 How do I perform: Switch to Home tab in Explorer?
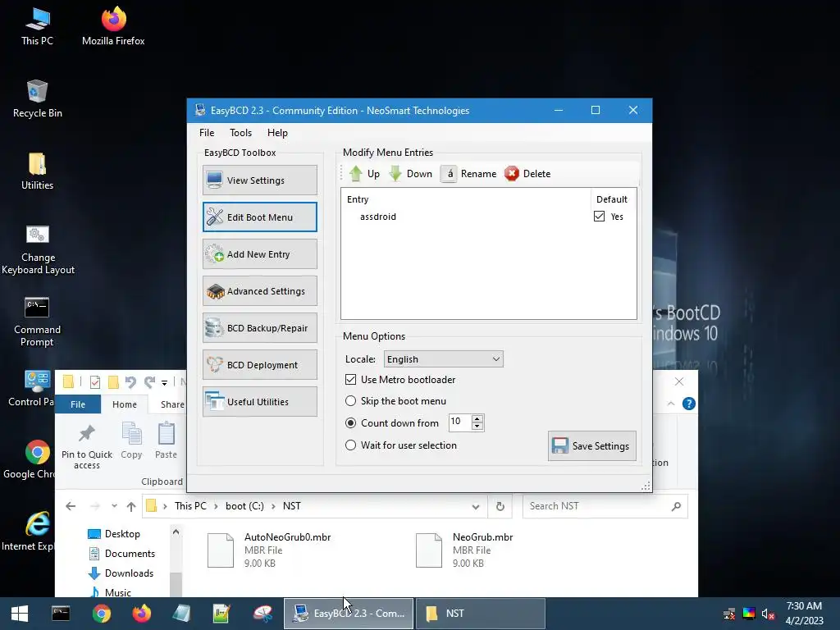click(x=125, y=404)
